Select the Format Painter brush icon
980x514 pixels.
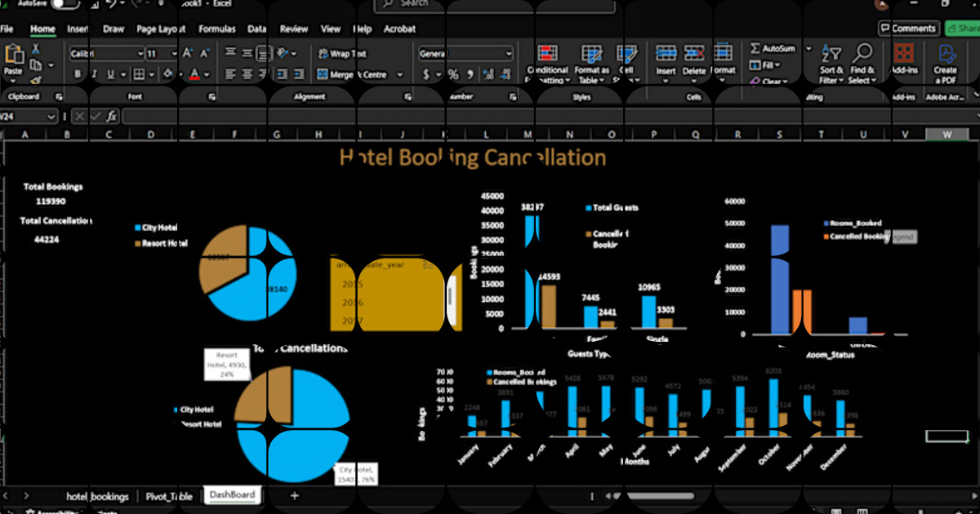click(x=35, y=80)
